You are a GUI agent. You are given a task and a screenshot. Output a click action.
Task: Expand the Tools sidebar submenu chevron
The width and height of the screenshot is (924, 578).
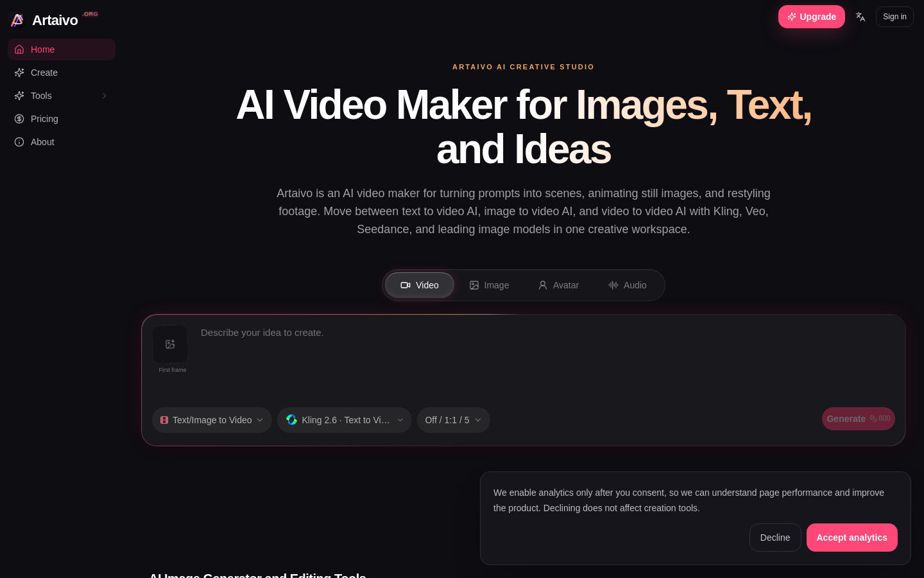point(105,96)
